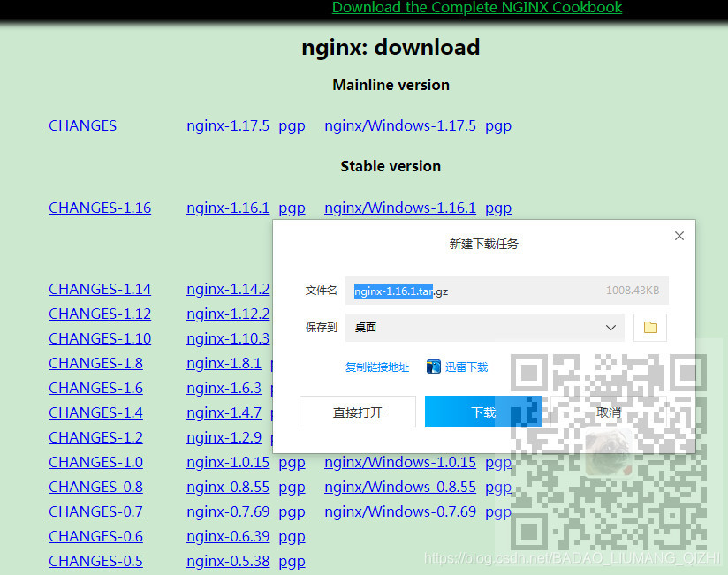The image size is (728, 575).
Task: Expand the save location dropdown arrow
Action: [610, 328]
